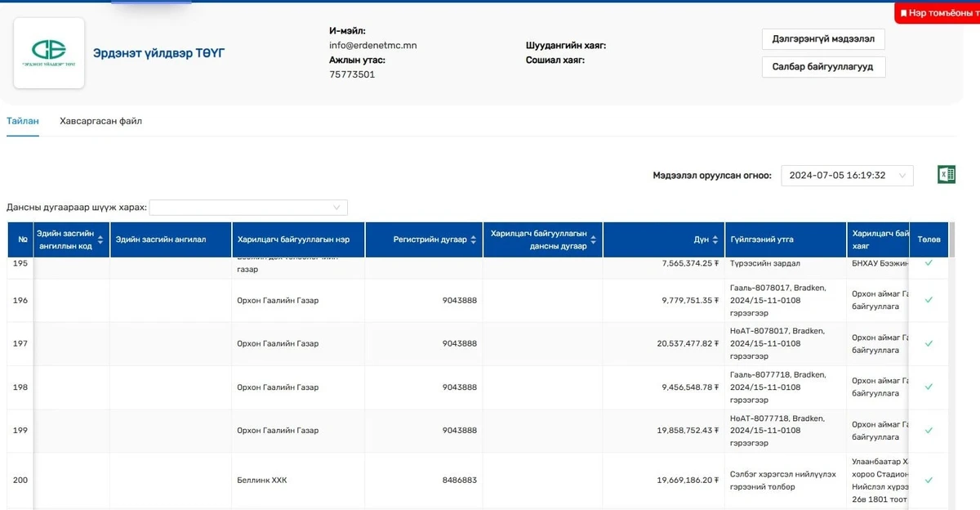Click the red Нэр томъёоны button
The width and height of the screenshot is (980, 510).
tap(938, 13)
